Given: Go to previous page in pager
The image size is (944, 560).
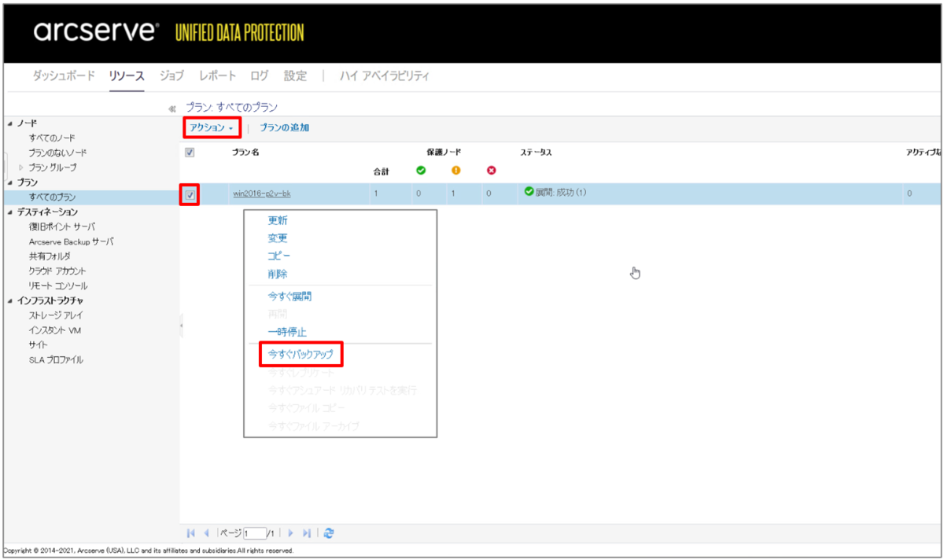Looking at the screenshot, I should pyautogui.click(x=206, y=533).
